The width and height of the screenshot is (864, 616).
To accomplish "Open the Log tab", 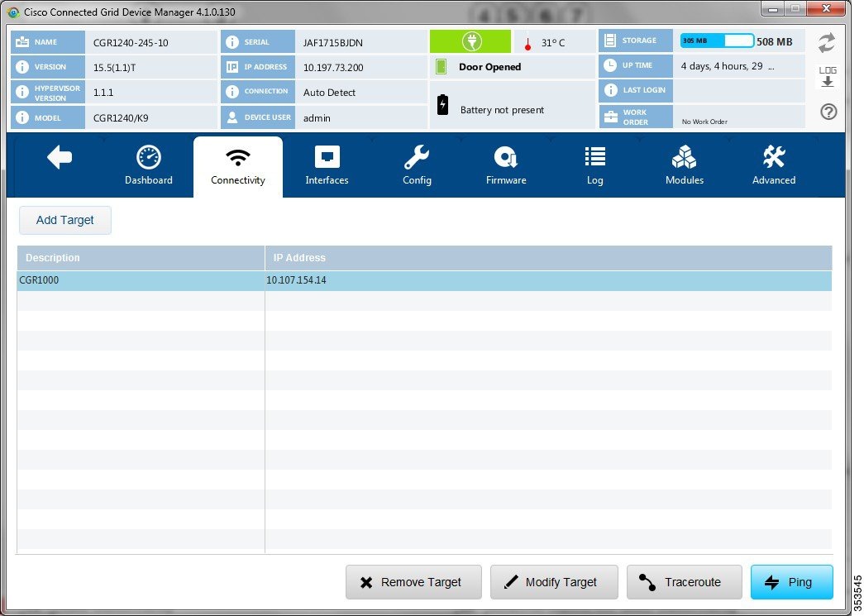I will [x=595, y=166].
